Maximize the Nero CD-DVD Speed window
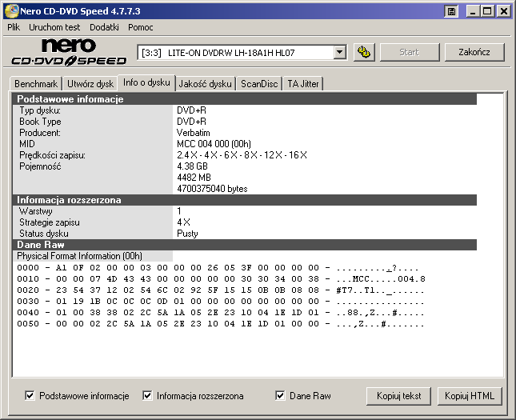Viewport: 516px width, 420px height. pyautogui.click(x=487, y=11)
